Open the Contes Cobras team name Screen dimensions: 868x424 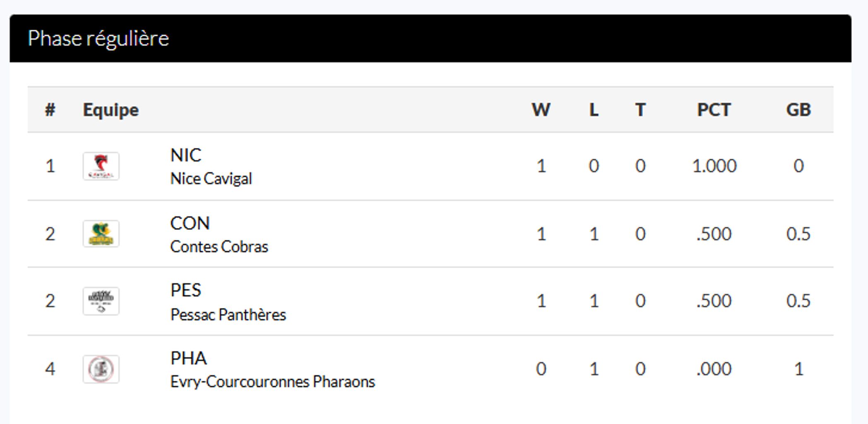pos(219,247)
